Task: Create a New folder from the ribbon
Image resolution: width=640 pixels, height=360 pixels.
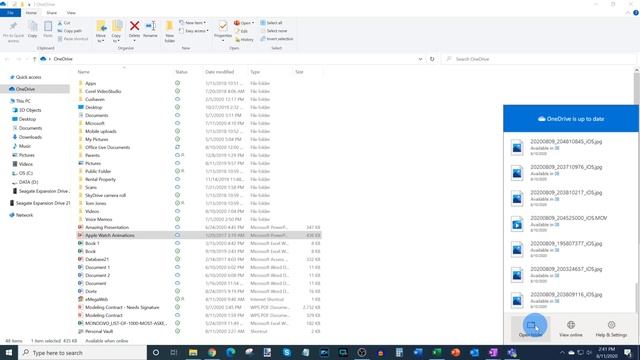Action: (x=170, y=31)
